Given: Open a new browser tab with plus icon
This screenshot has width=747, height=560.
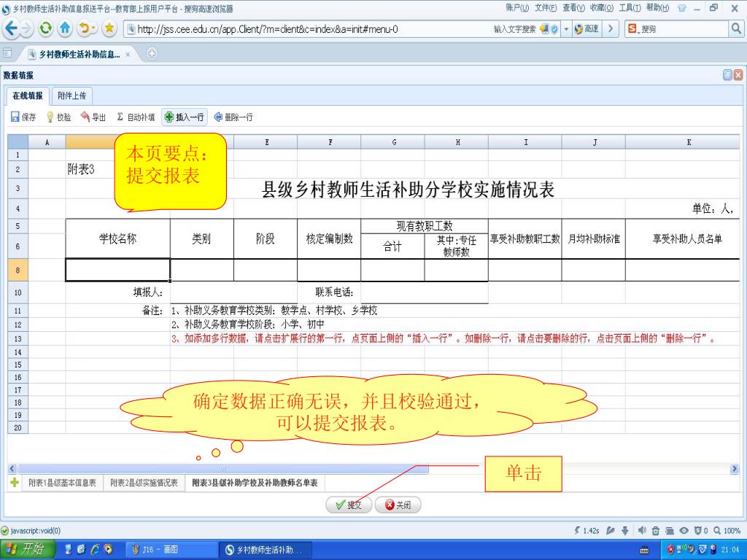Looking at the screenshot, I should pos(152,54).
